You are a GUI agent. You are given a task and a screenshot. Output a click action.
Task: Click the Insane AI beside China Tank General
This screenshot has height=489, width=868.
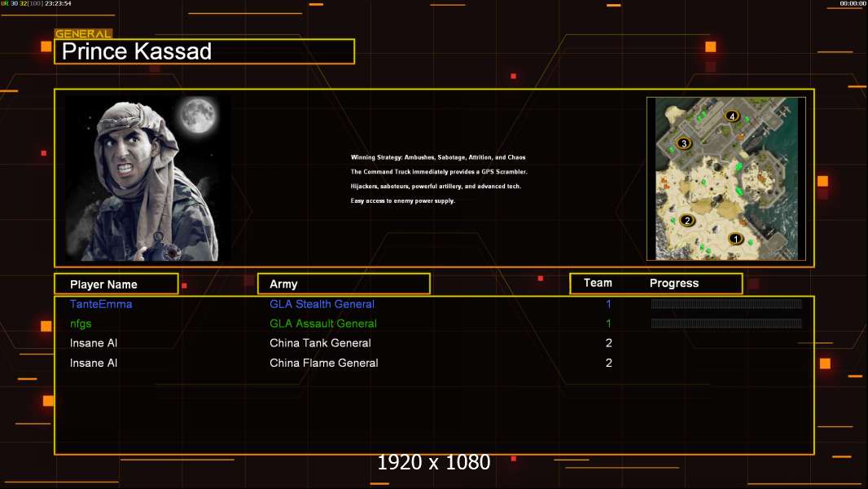(94, 343)
